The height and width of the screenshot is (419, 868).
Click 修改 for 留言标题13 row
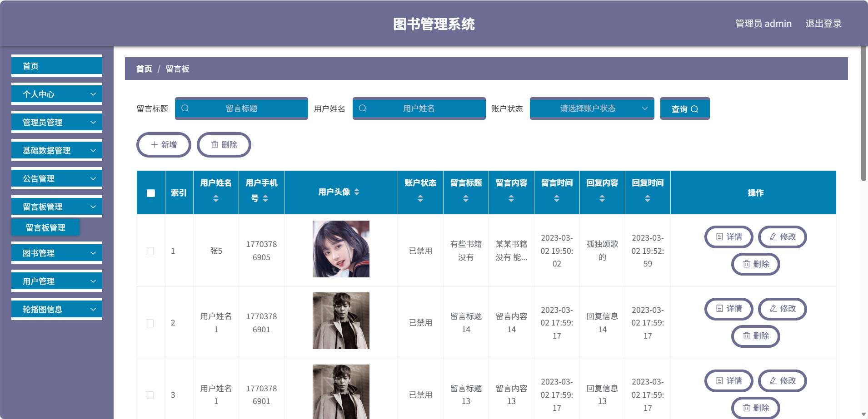(783, 381)
